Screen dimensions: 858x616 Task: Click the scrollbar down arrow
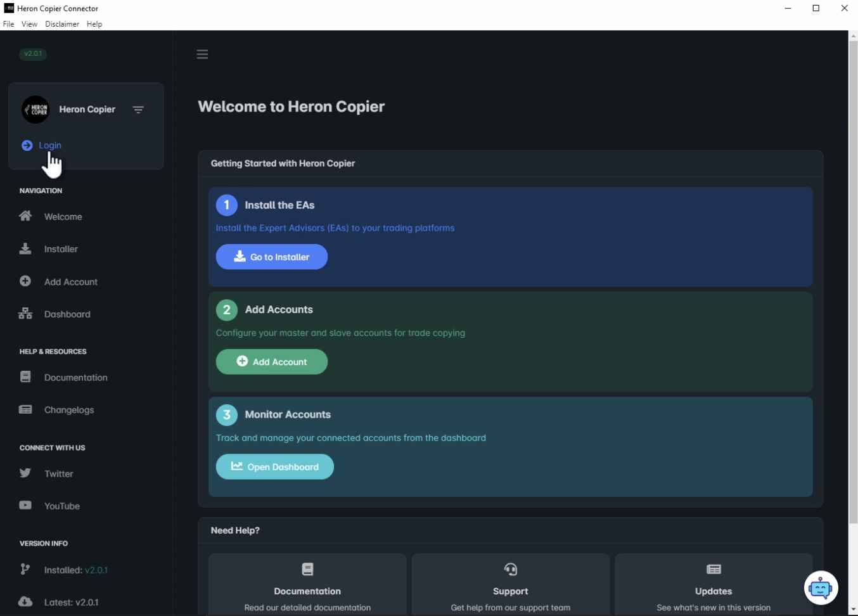click(x=852, y=610)
